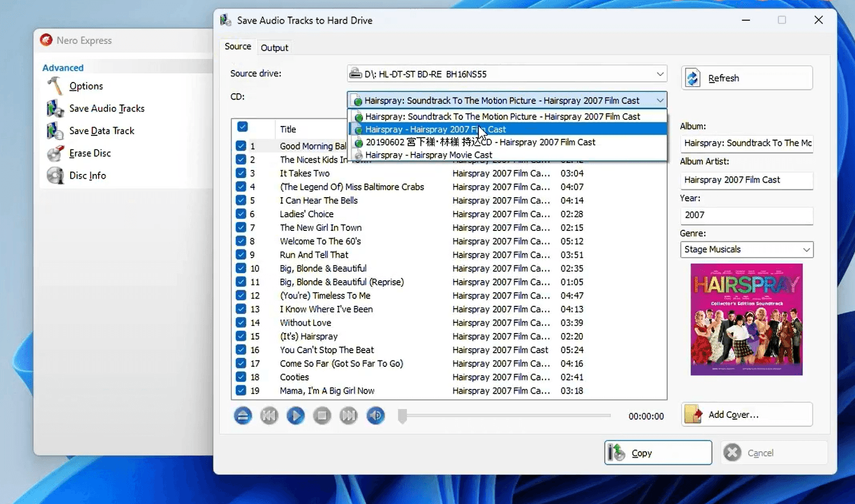Click the Refresh icon button
The image size is (855, 504).
(x=693, y=78)
